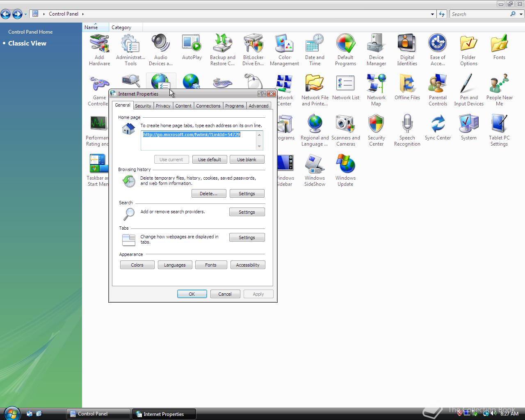Screen dimensions: 525x420
Task: Open Browsing history Settings
Action: click(x=247, y=194)
